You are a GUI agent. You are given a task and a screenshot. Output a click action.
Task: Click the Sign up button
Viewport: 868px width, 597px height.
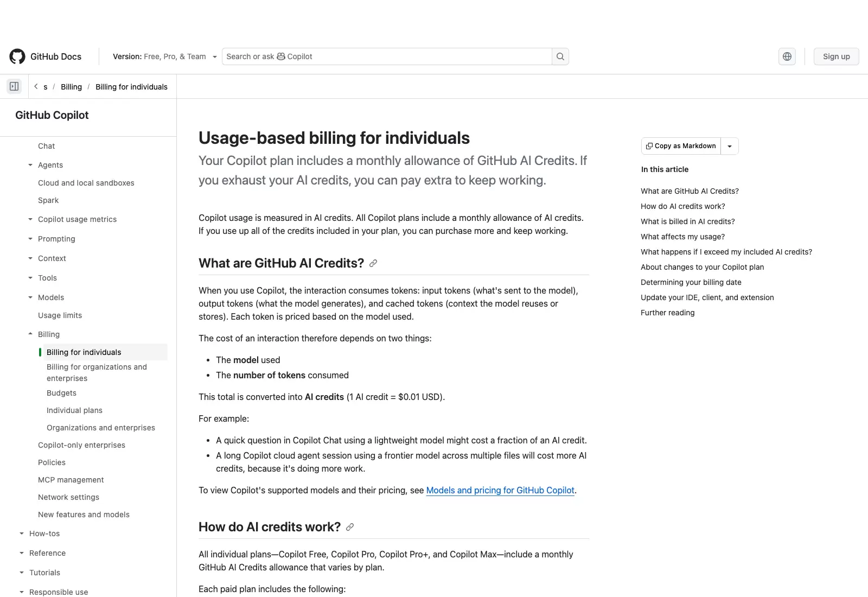(836, 56)
